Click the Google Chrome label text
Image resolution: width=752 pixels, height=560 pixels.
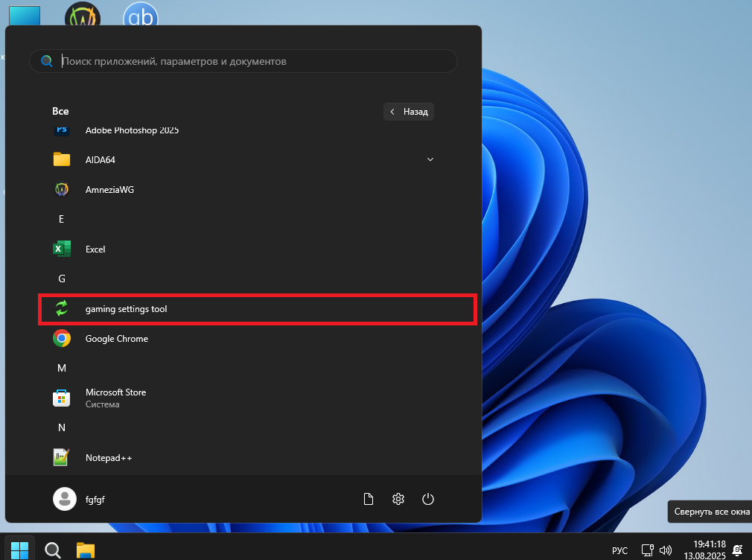(117, 338)
